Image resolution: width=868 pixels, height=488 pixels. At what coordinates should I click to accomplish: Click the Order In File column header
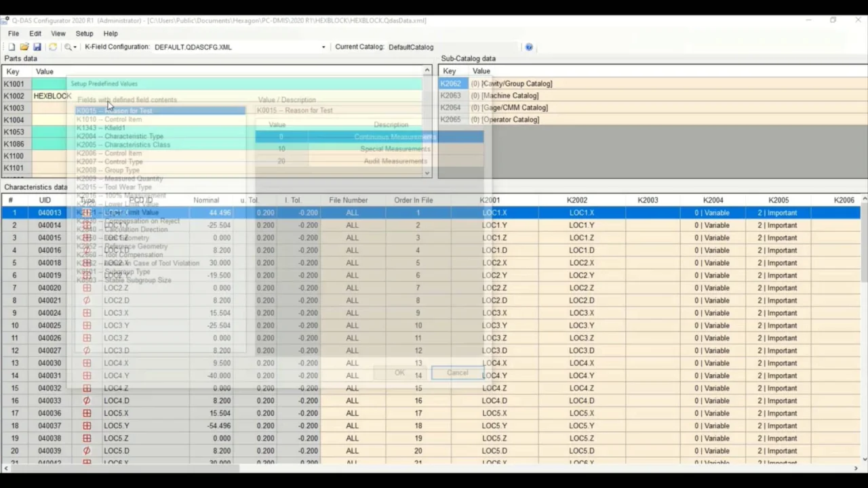coord(414,200)
